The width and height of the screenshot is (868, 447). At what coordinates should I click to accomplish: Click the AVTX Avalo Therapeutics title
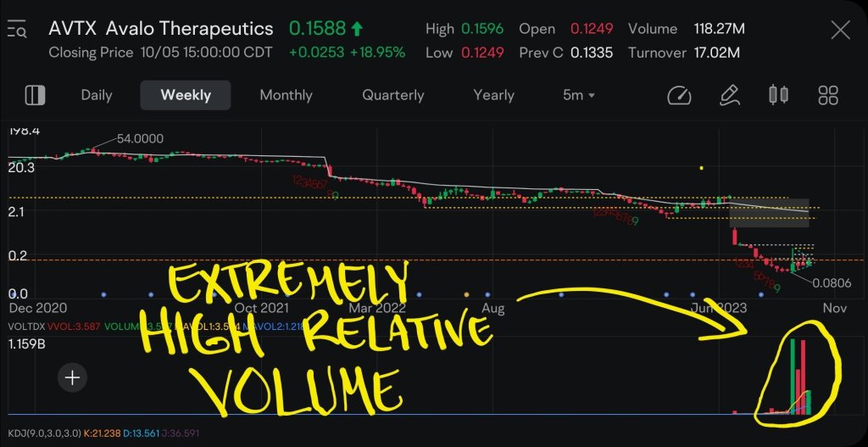(x=161, y=29)
